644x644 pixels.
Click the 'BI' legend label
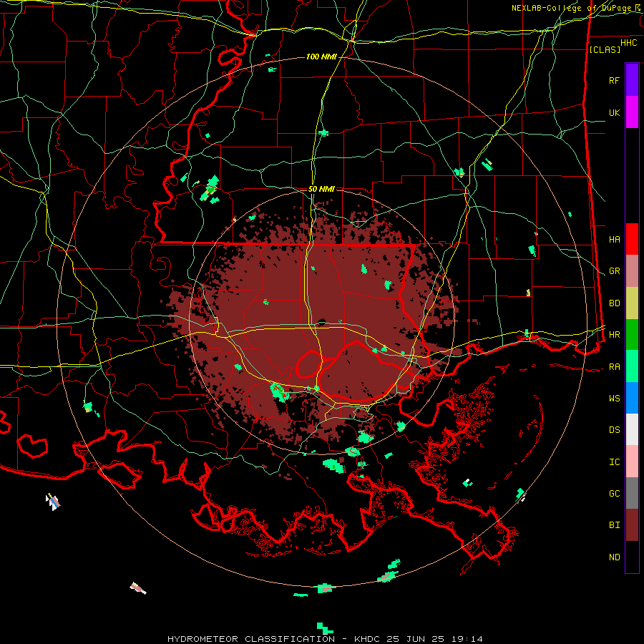point(614,525)
